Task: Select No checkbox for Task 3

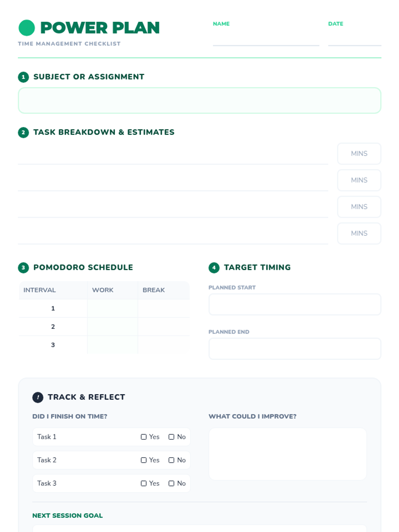Action: pos(171,483)
